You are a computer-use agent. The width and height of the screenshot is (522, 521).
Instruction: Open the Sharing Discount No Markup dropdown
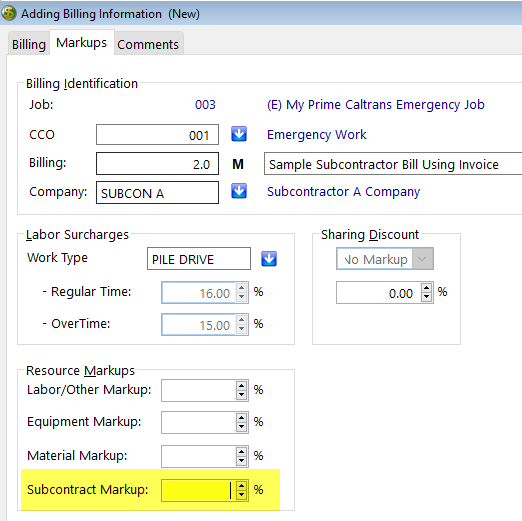click(x=422, y=259)
